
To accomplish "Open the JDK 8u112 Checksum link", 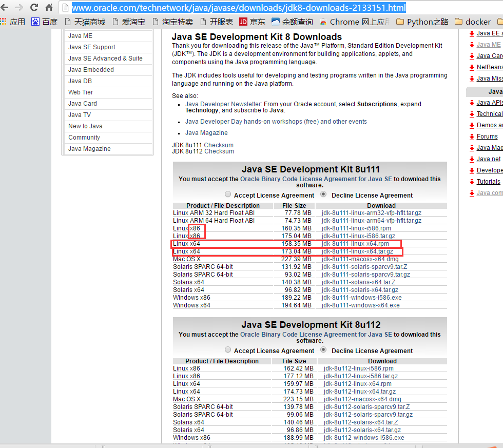I will (219, 151).
